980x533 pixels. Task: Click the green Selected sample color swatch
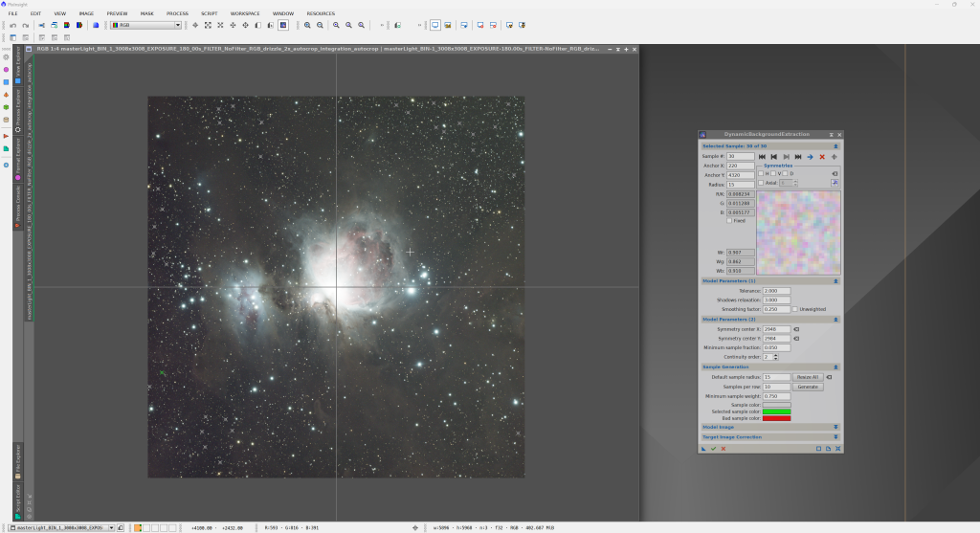[776, 411]
